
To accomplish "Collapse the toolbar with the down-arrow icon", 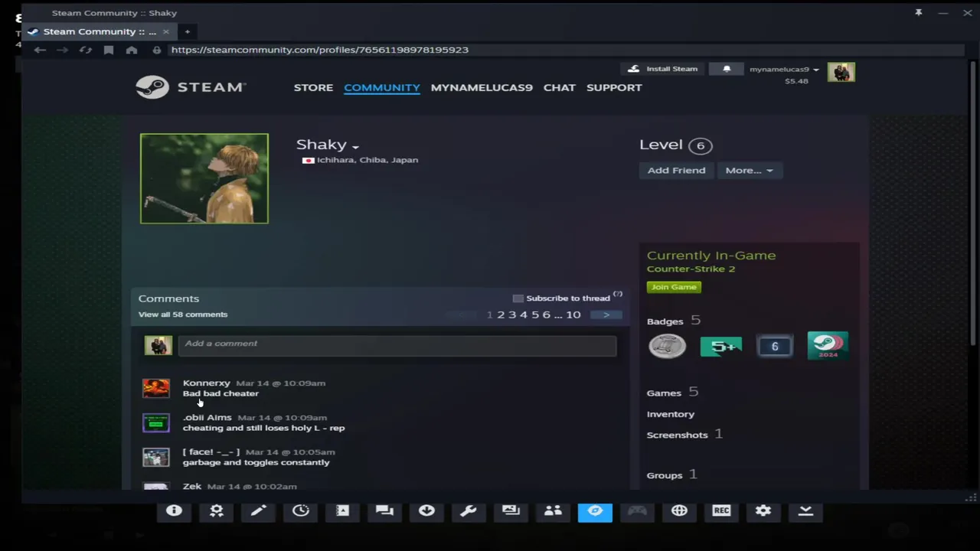I will [x=805, y=510].
